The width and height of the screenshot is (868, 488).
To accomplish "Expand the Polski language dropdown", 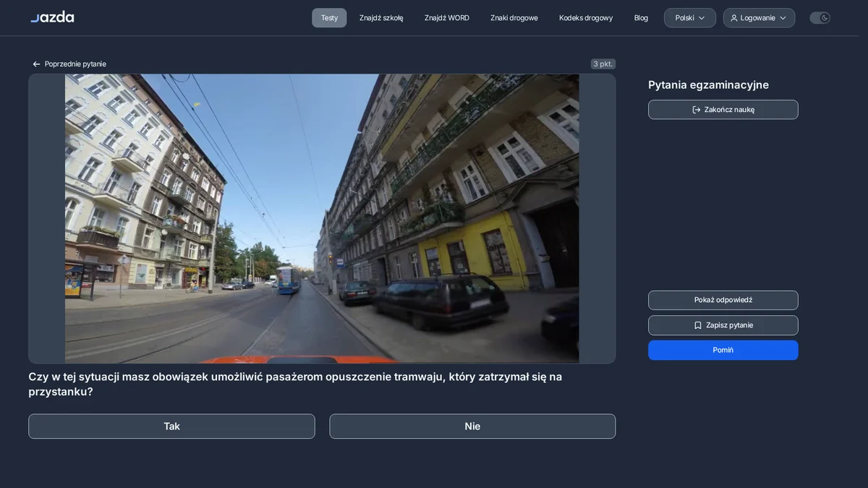I will coord(690,18).
